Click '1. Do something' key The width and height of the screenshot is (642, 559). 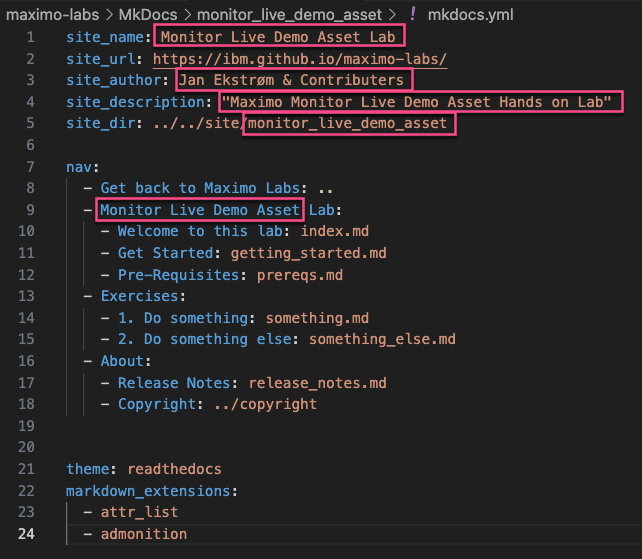pyautogui.click(x=183, y=318)
